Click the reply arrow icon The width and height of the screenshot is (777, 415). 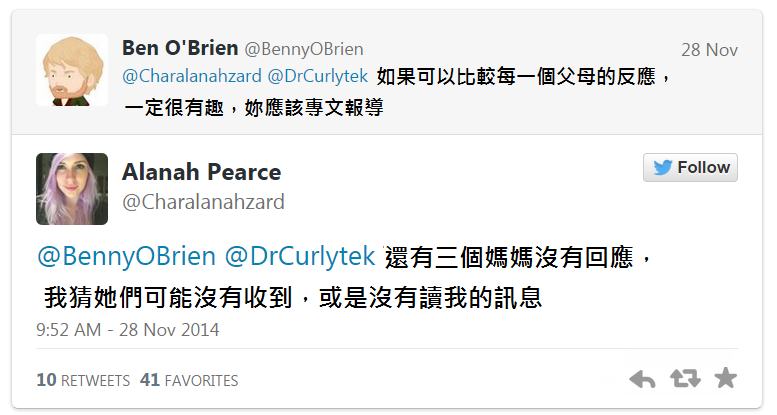tap(642, 379)
